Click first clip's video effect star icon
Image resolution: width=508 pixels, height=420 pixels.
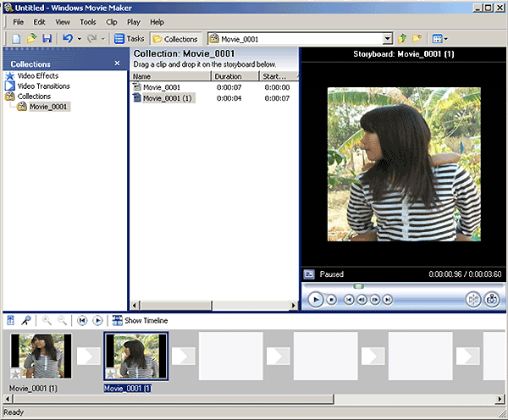(15, 374)
